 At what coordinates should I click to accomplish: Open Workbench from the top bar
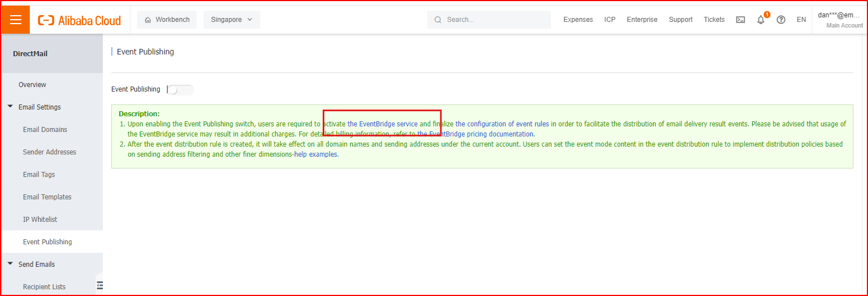[x=167, y=20]
